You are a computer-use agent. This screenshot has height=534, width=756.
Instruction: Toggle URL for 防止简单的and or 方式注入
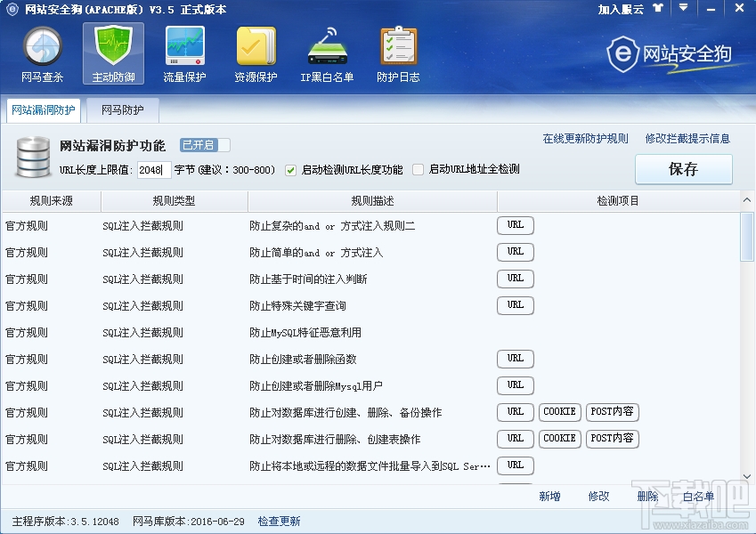pyautogui.click(x=516, y=252)
